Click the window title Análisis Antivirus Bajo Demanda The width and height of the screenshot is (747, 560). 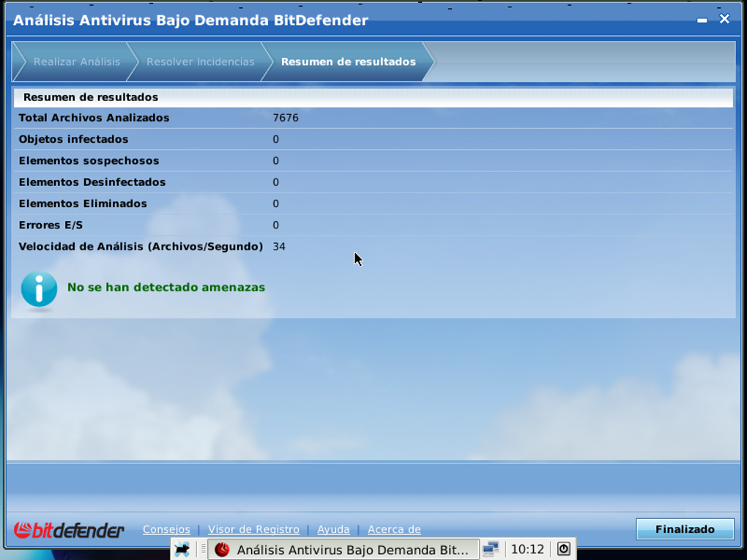190,20
